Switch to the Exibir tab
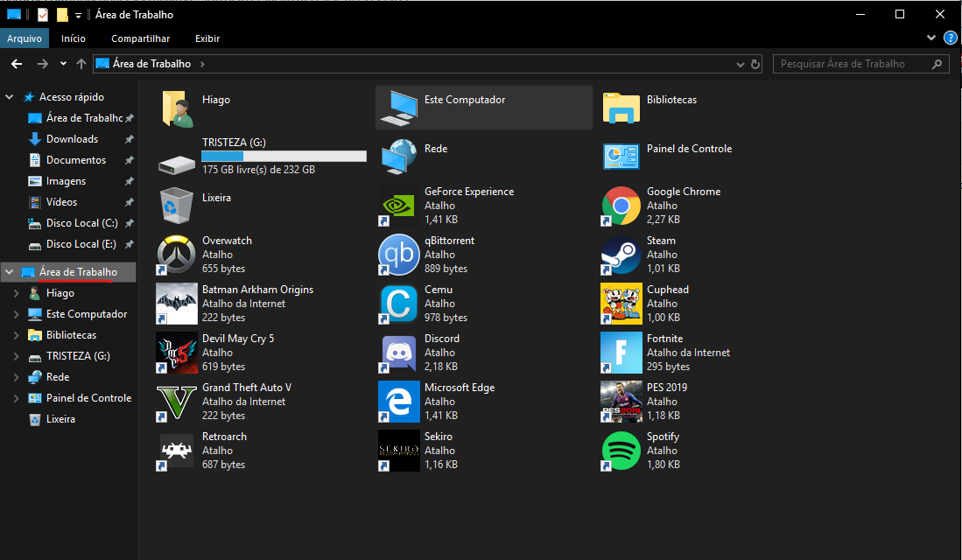The image size is (962, 560). point(207,38)
